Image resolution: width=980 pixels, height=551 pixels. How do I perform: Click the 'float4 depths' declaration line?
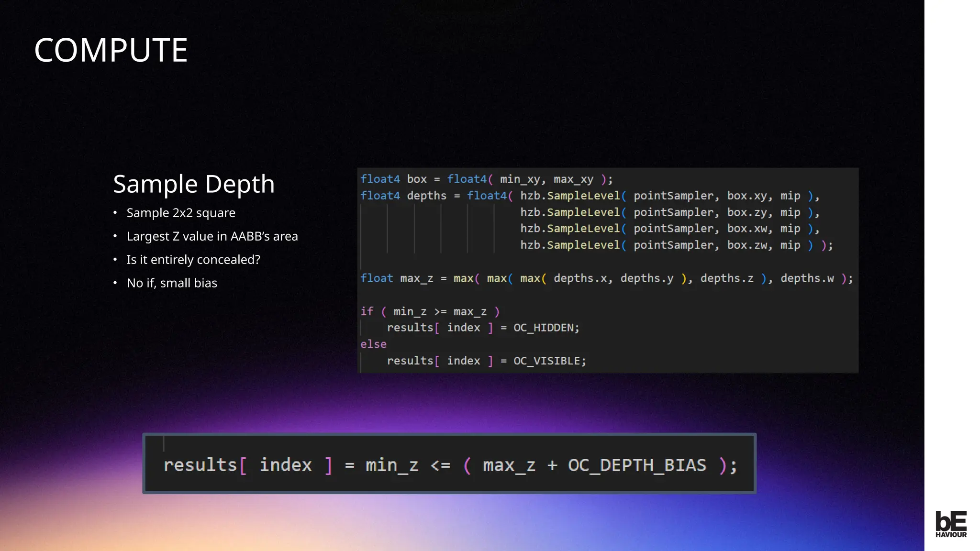coord(426,196)
